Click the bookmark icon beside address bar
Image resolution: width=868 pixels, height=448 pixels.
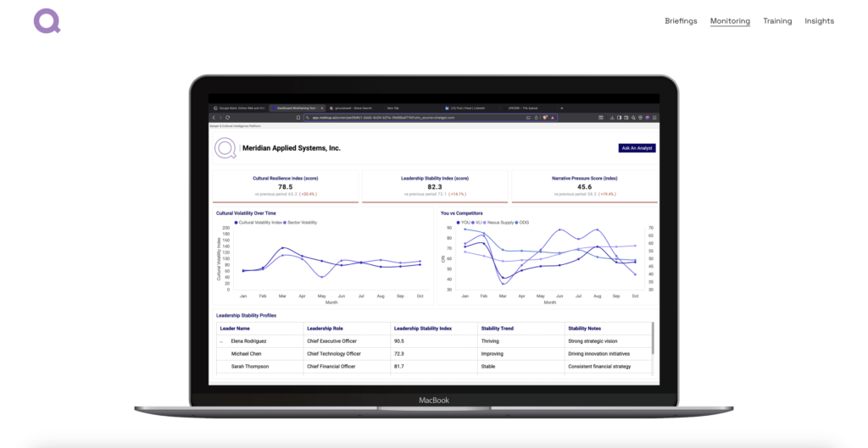click(x=297, y=118)
